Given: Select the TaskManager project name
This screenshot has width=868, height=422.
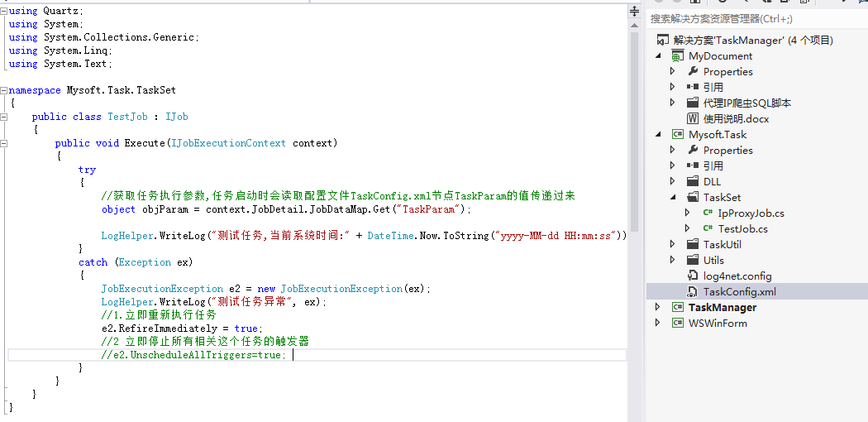Looking at the screenshot, I should click(x=723, y=307).
